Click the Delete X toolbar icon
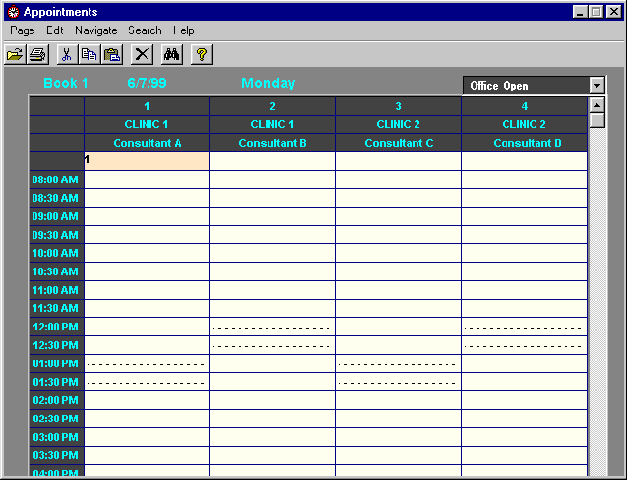Screen dimensions: 627x480 143,54
